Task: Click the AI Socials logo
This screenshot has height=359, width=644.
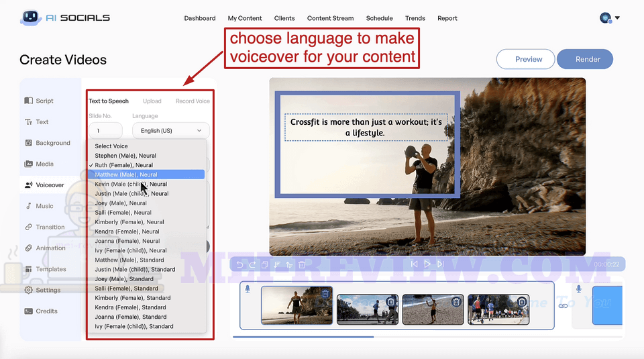Action: (x=65, y=17)
